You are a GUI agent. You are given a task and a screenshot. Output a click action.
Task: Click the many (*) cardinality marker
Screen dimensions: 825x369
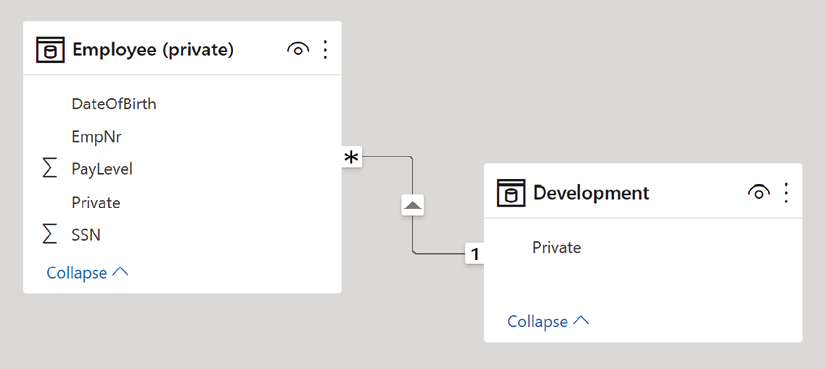[351, 157]
